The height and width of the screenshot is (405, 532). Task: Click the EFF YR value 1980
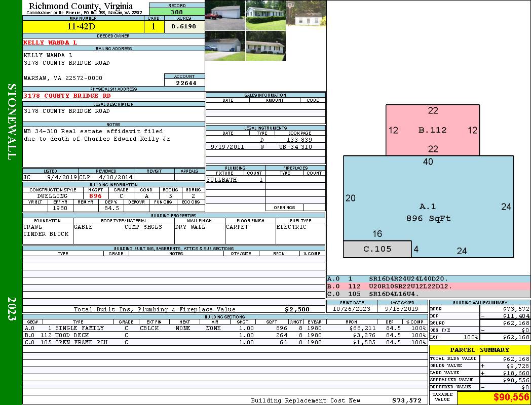pos(60,208)
